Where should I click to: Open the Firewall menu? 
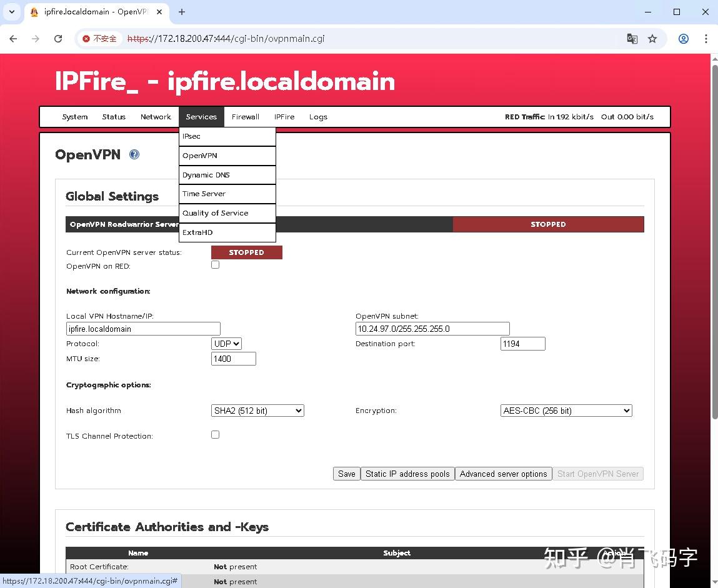[245, 117]
